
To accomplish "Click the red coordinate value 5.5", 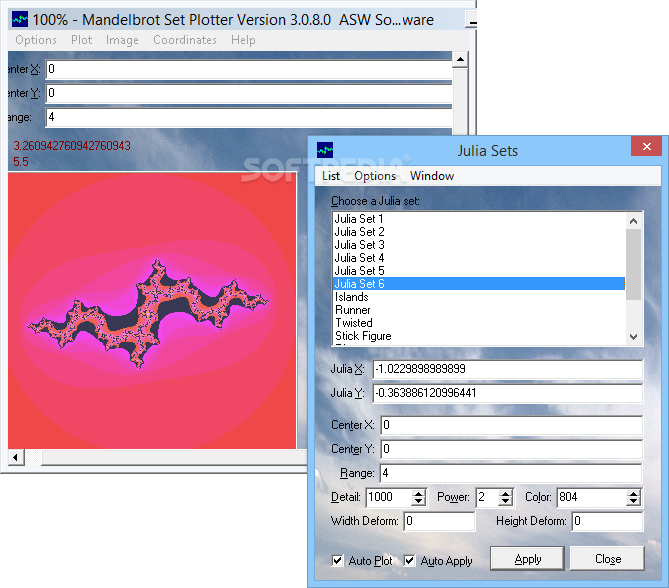I will pos(20,162).
